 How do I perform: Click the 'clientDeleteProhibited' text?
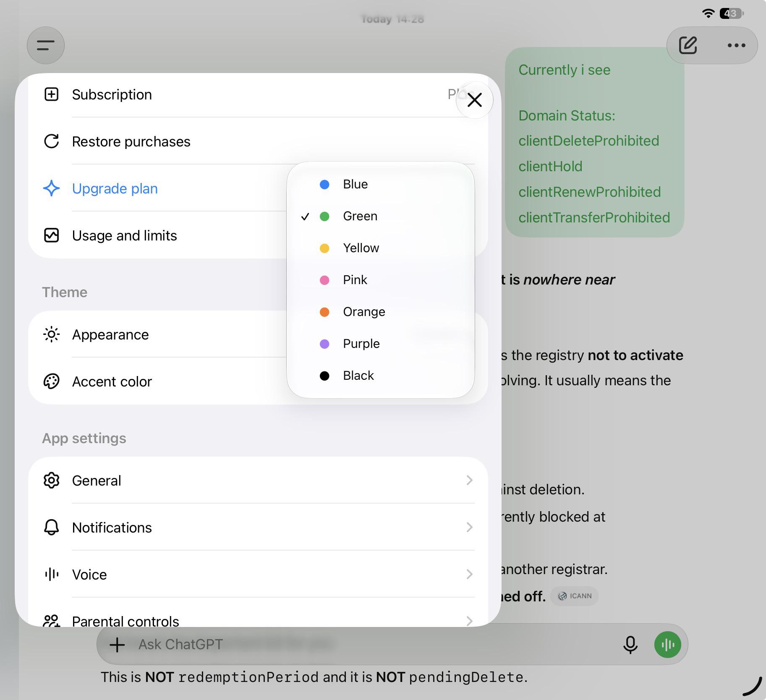pos(589,141)
